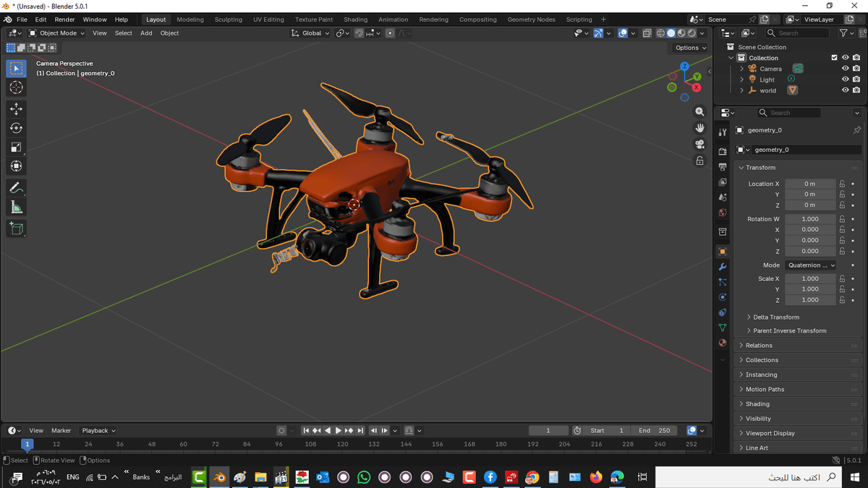
Task: Click the Select Box tool icon
Action: point(16,68)
